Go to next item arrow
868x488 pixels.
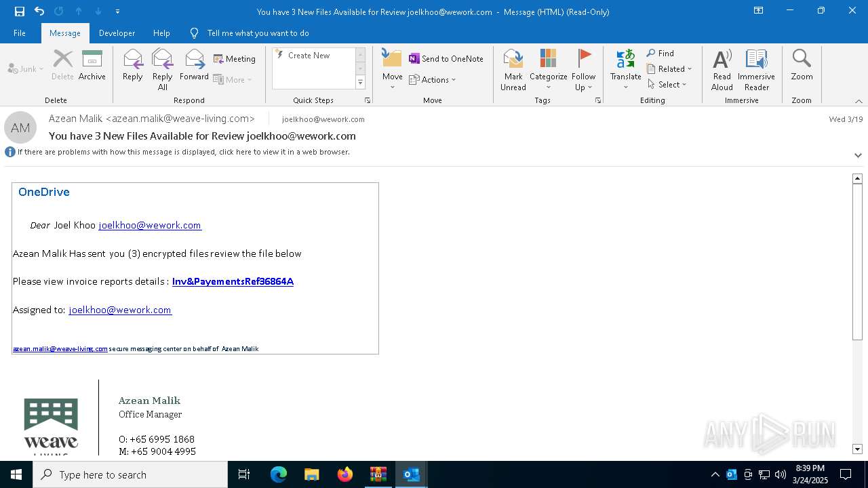98,12
